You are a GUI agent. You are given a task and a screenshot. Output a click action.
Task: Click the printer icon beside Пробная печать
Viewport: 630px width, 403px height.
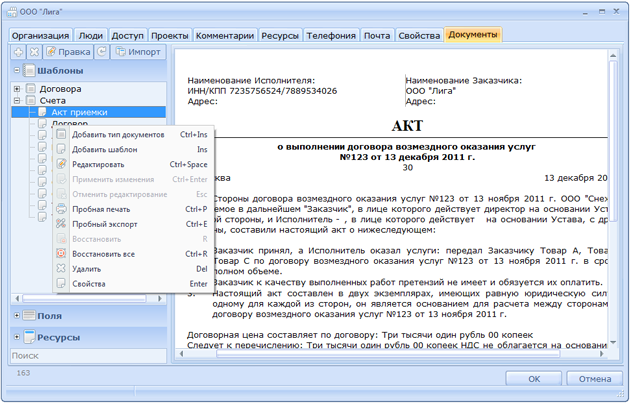pyautogui.click(x=61, y=209)
